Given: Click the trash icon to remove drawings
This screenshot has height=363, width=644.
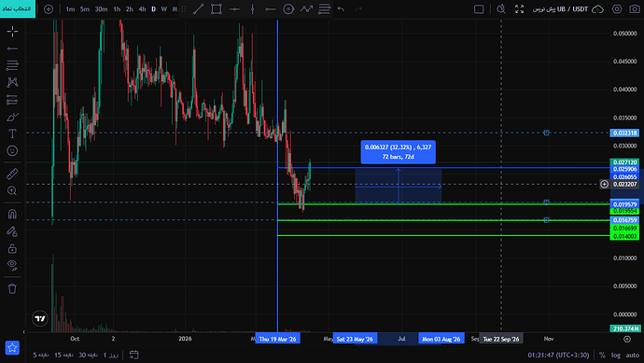Looking at the screenshot, I should pyautogui.click(x=12, y=288).
